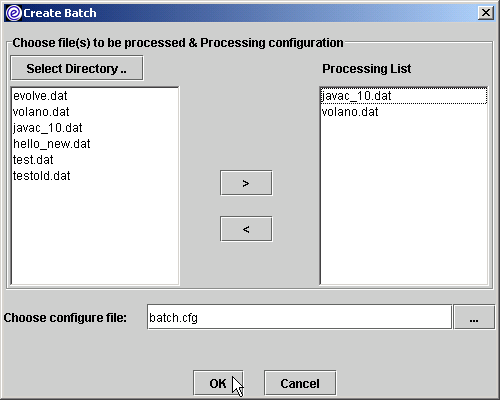The height and width of the screenshot is (400, 500).
Task: Close the Create Batch dialog
Action: click(486, 13)
